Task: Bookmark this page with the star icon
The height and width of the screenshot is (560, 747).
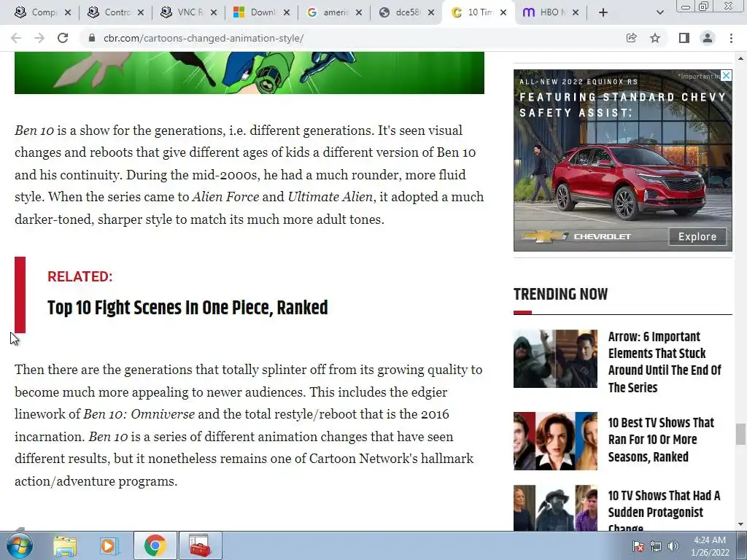Action: (x=655, y=38)
